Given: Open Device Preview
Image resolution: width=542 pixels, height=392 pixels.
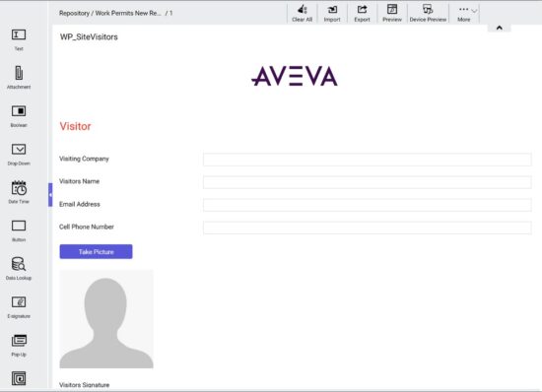Looking at the screenshot, I should 428,13.
